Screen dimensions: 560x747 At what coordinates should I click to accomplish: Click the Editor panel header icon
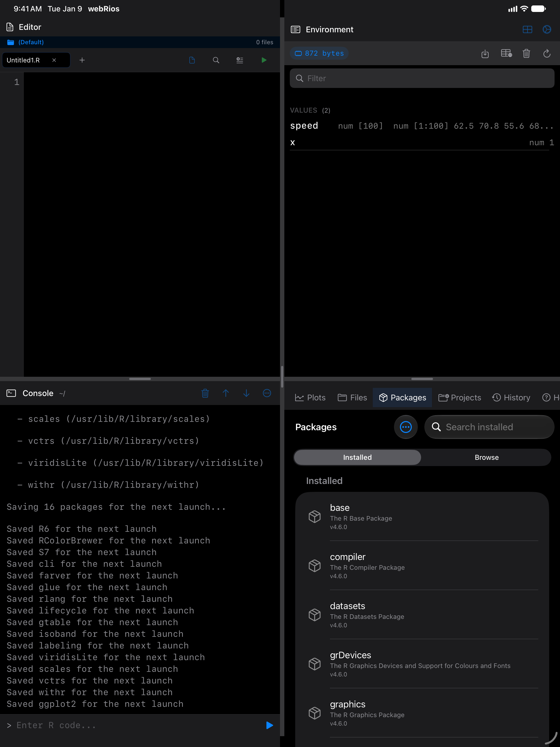pyautogui.click(x=10, y=27)
